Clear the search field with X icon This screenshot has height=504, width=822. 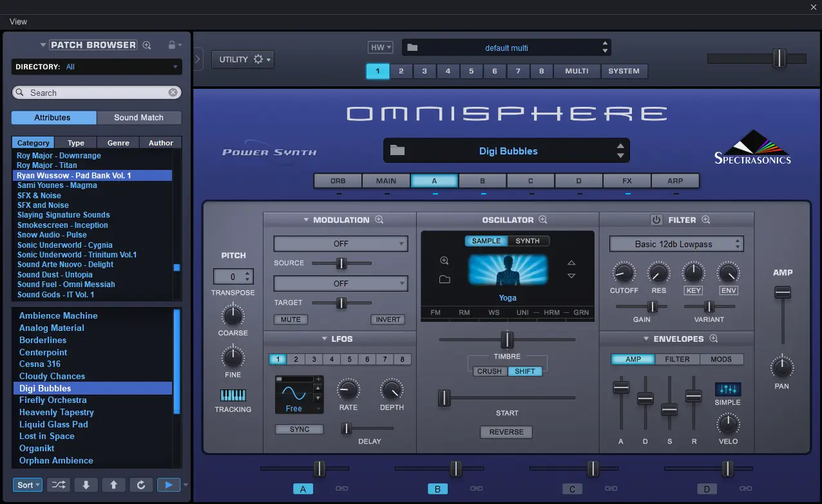(x=173, y=93)
